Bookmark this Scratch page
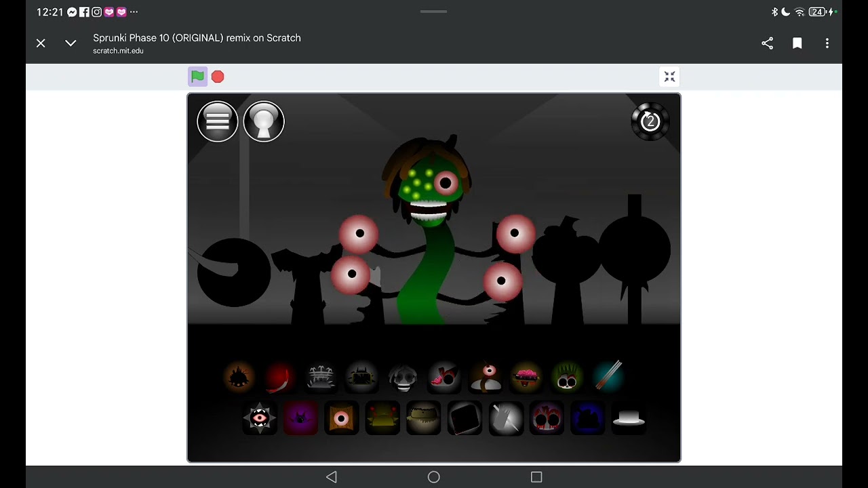 pos(797,43)
